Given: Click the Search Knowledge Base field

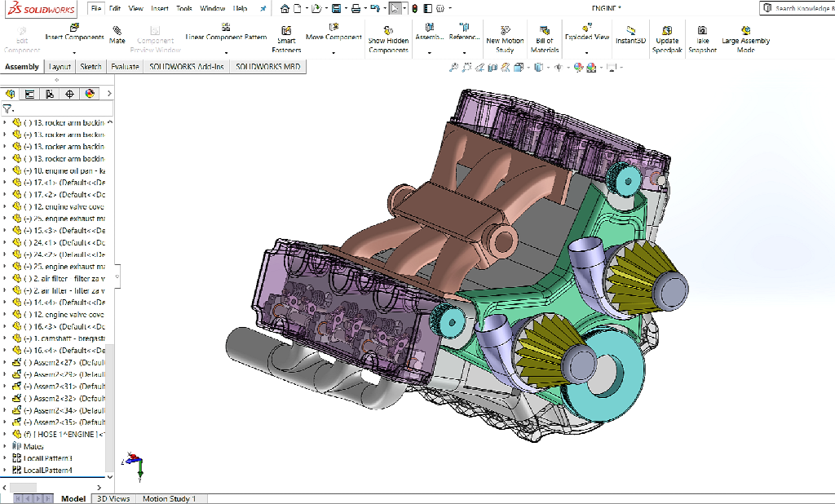Looking at the screenshot, I should click(x=802, y=8).
